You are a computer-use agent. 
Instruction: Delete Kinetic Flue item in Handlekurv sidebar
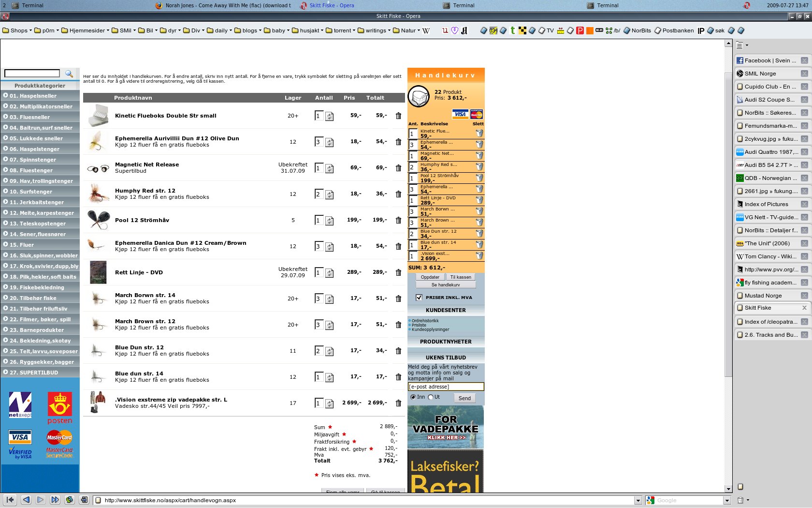[x=479, y=133]
